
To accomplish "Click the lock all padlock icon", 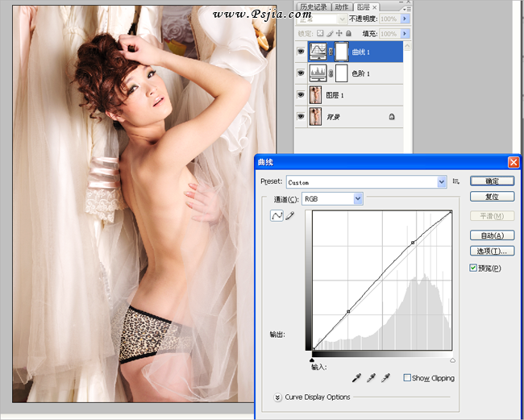I will pyautogui.click(x=348, y=33).
